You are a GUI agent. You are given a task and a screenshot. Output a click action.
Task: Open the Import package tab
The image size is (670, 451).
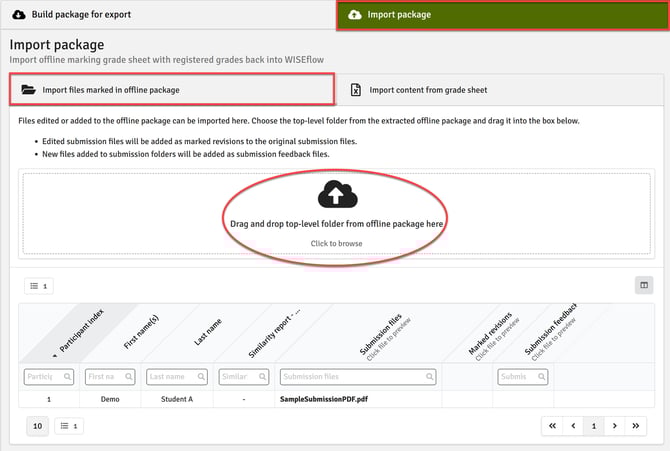click(x=400, y=15)
